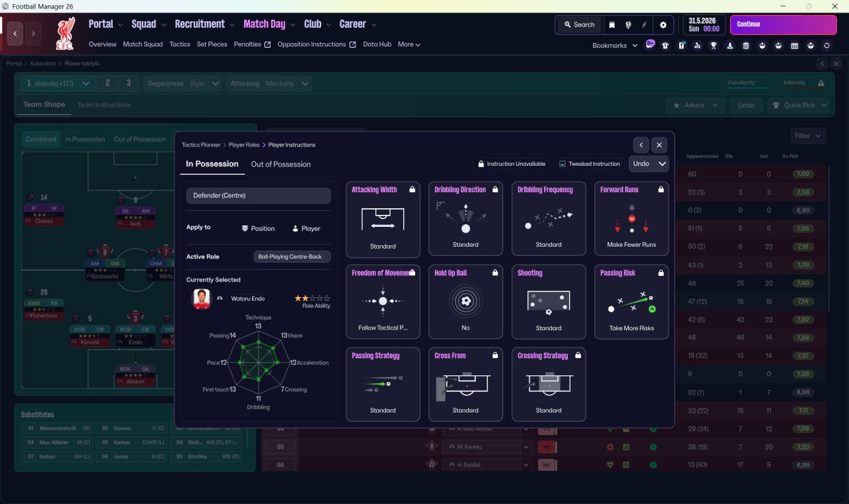Screen dimensions: 849x504
Task: Click the purple Continue button
Action: [783, 25]
